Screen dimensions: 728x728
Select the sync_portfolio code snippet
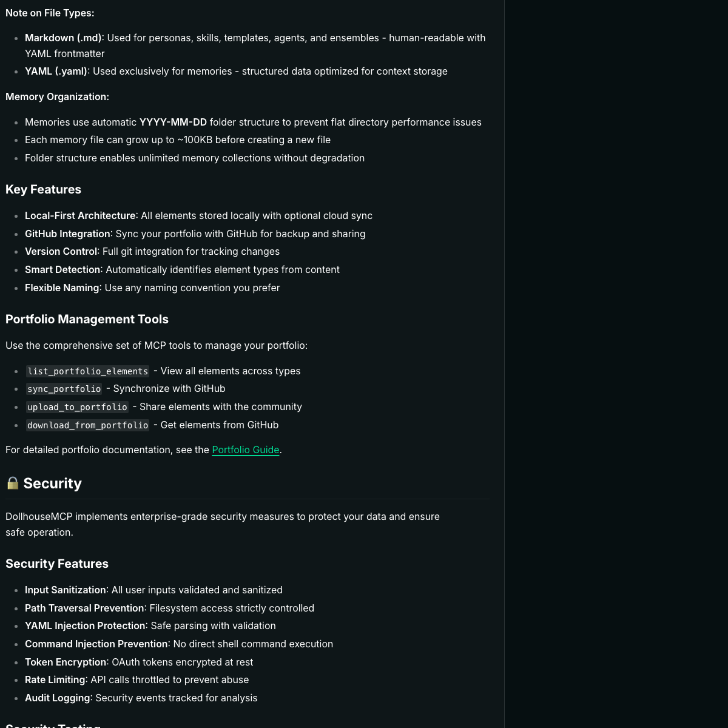64,389
